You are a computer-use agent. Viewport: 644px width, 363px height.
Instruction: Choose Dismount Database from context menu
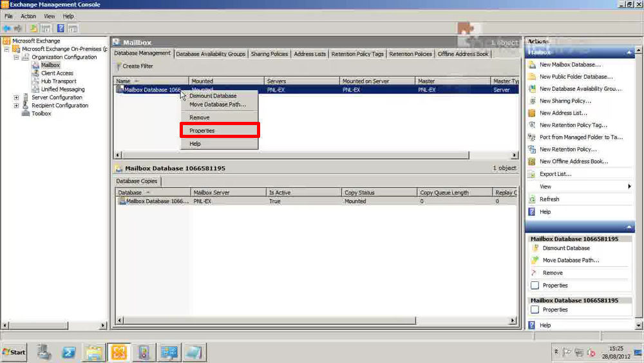click(x=220, y=95)
